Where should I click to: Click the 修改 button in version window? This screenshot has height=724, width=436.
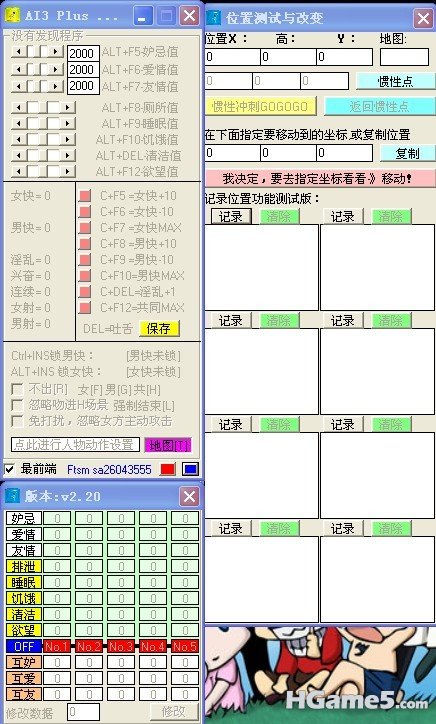coord(174,712)
